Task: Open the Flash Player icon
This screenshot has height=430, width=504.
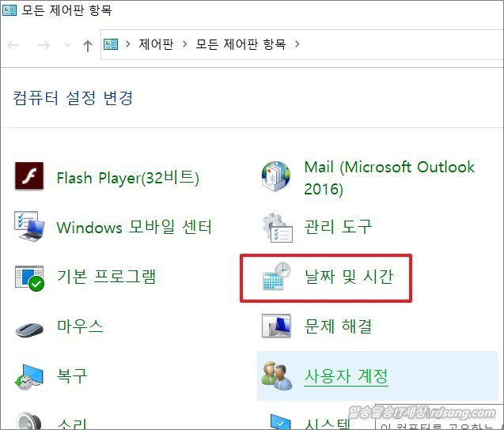Action: [29, 176]
